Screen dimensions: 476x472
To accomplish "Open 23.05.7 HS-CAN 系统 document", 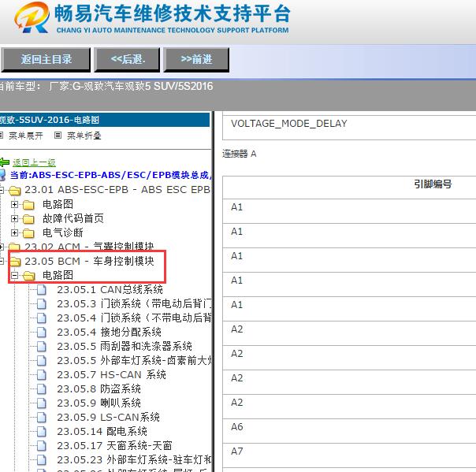I will pos(111,375).
